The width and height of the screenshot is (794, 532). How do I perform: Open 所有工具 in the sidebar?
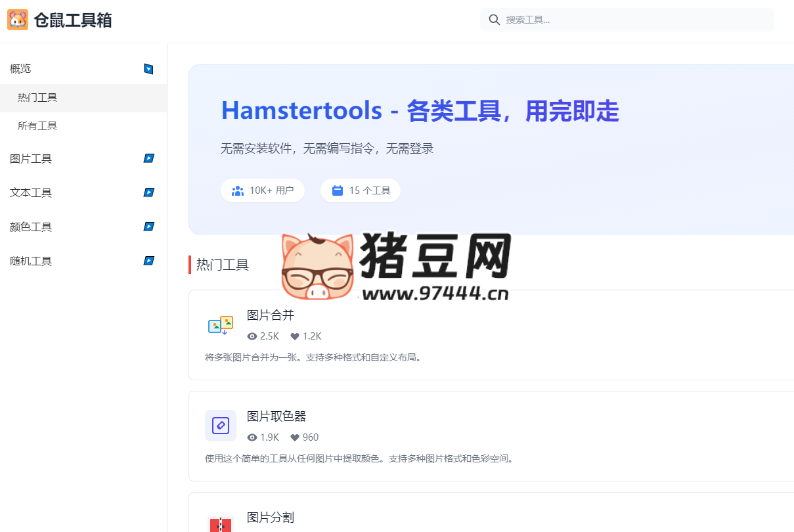[x=83, y=126]
